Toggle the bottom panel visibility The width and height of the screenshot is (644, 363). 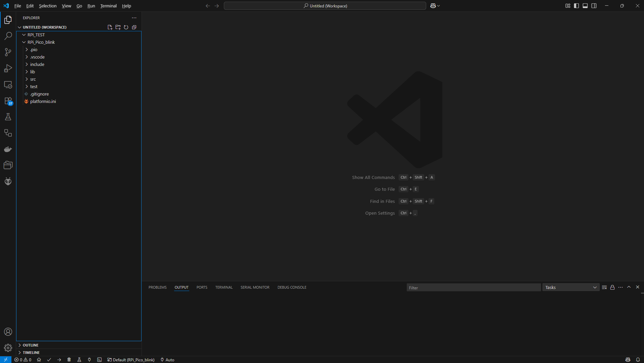[585, 6]
